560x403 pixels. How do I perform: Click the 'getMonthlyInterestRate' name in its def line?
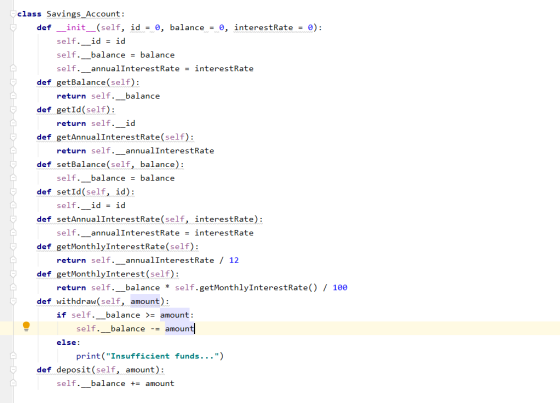point(111,247)
